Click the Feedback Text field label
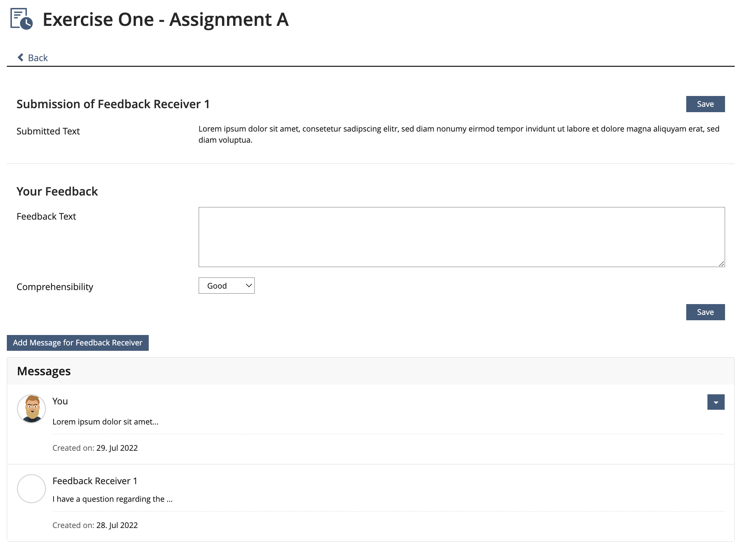 (x=46, y=216)
